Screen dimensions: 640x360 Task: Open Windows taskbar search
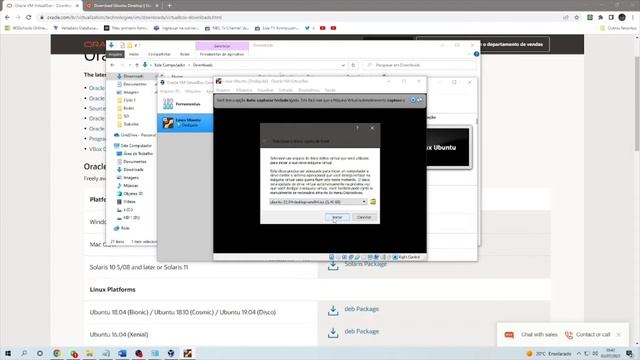24,353
